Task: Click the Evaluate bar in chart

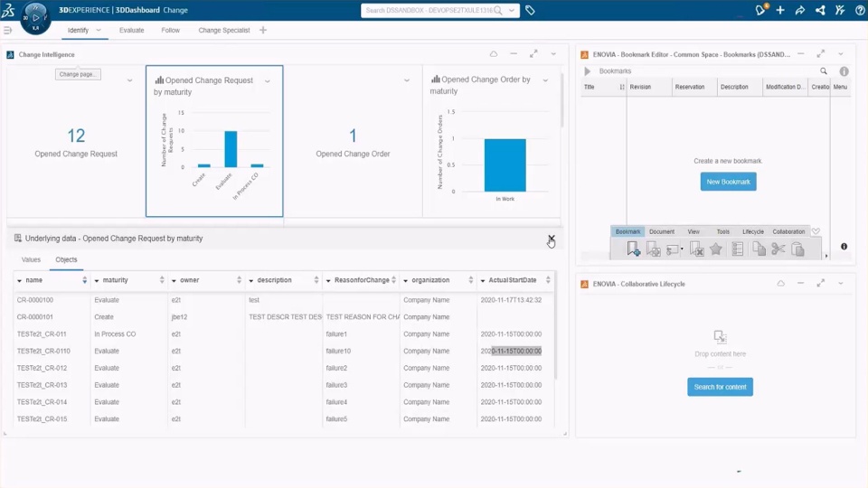Action: (x=231, y=149)
